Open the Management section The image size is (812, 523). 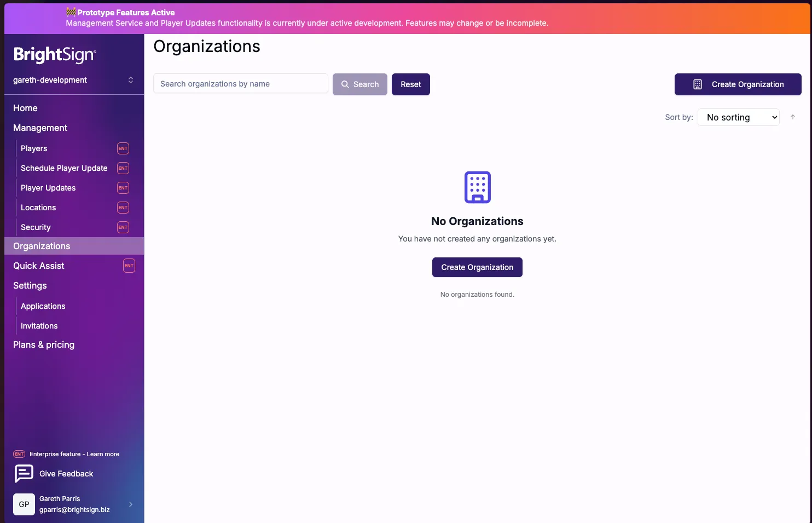click(x=40, y=128)
